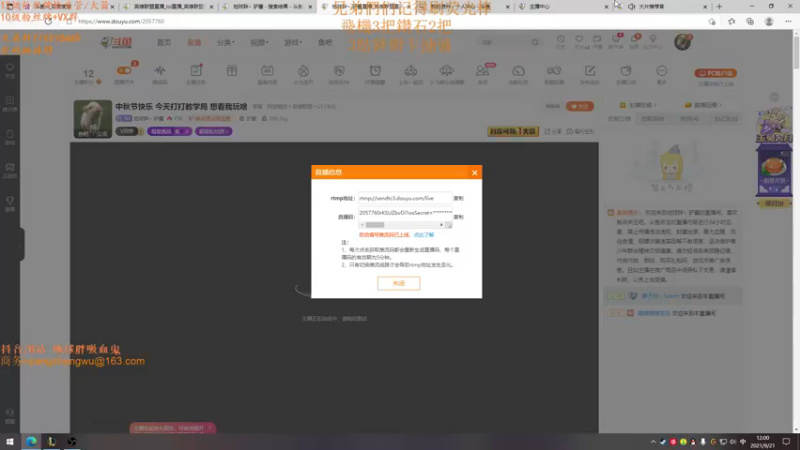The height and width of the screenshot is (450, 800).
Task: Open the friends icon with NEW badge
Action: pyautogui.click(x=482, y=71)
